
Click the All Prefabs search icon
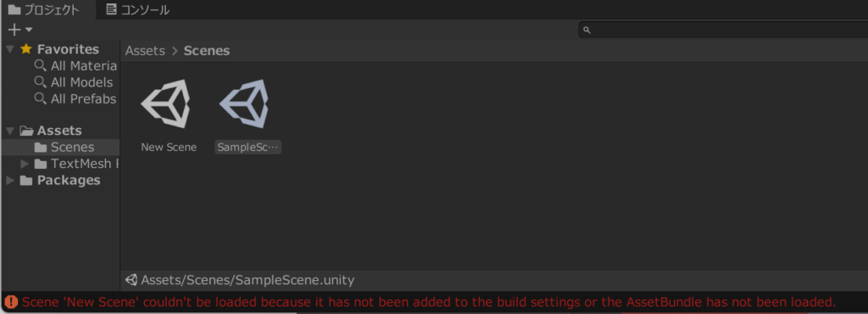pyautogui.click(x=41, y=98)
